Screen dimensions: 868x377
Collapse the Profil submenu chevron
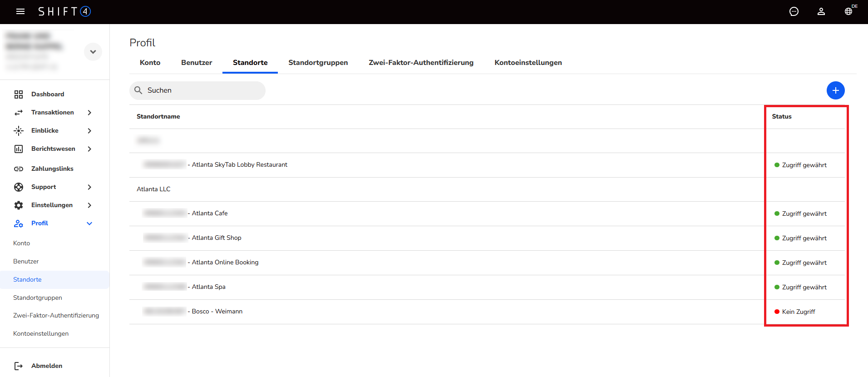point(89,223)
